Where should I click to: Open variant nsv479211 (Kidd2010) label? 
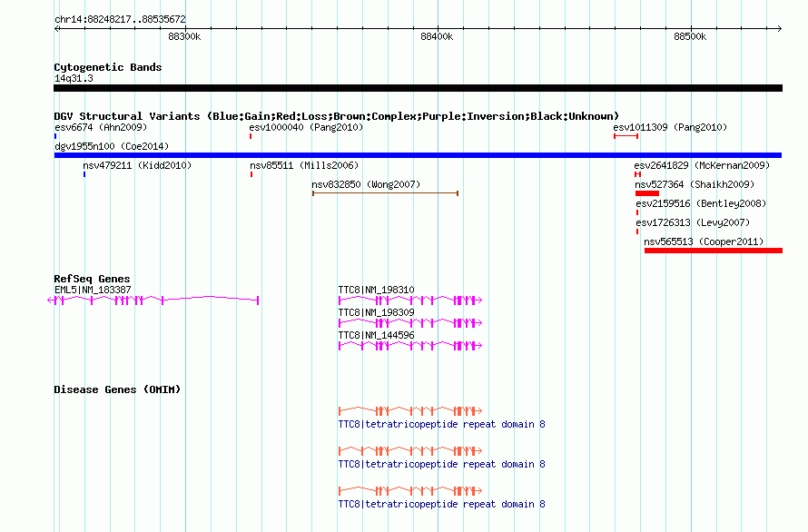pyautogui.click(x=137, y=165)
